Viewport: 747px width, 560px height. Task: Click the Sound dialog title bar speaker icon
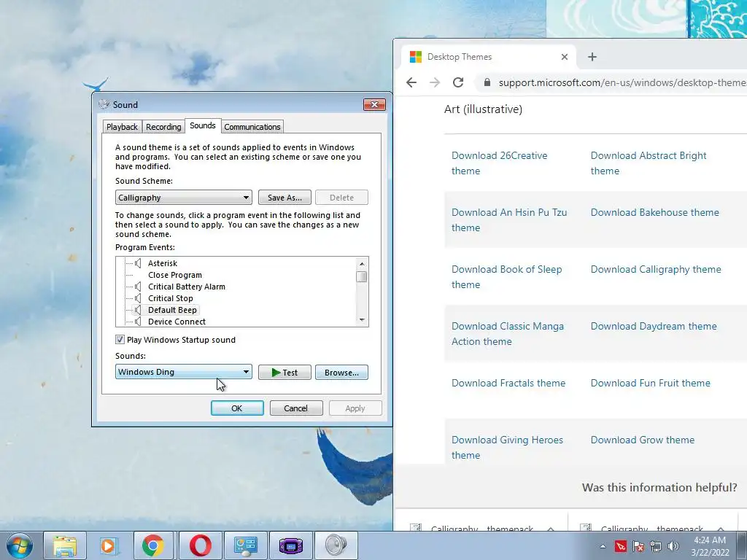(x=104, y=104)
